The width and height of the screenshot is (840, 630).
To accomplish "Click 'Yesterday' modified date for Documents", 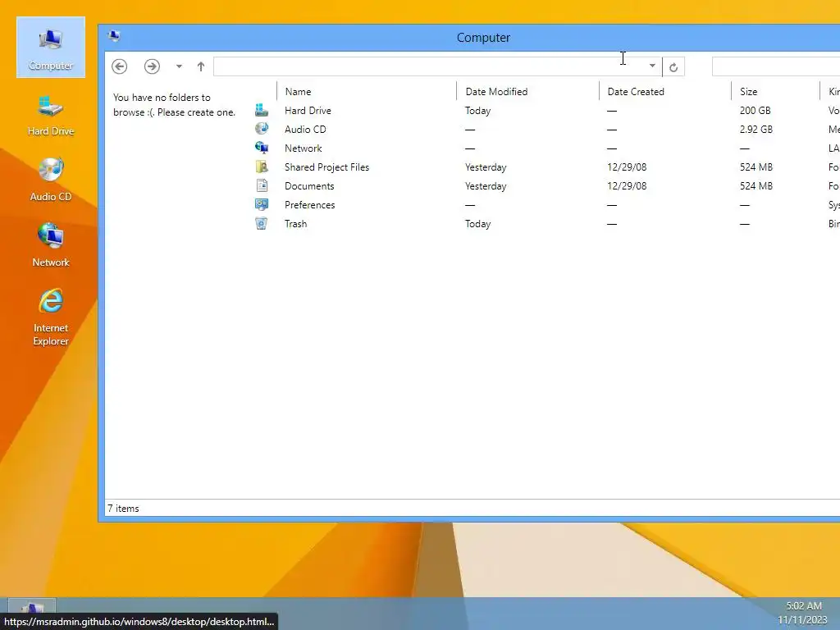I will (486, 186).
